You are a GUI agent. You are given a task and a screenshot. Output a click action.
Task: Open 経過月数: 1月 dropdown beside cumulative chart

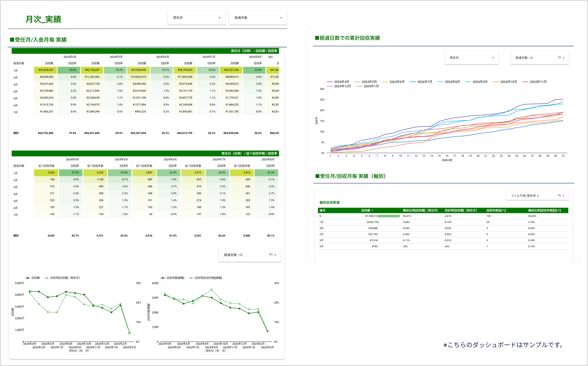540,58
